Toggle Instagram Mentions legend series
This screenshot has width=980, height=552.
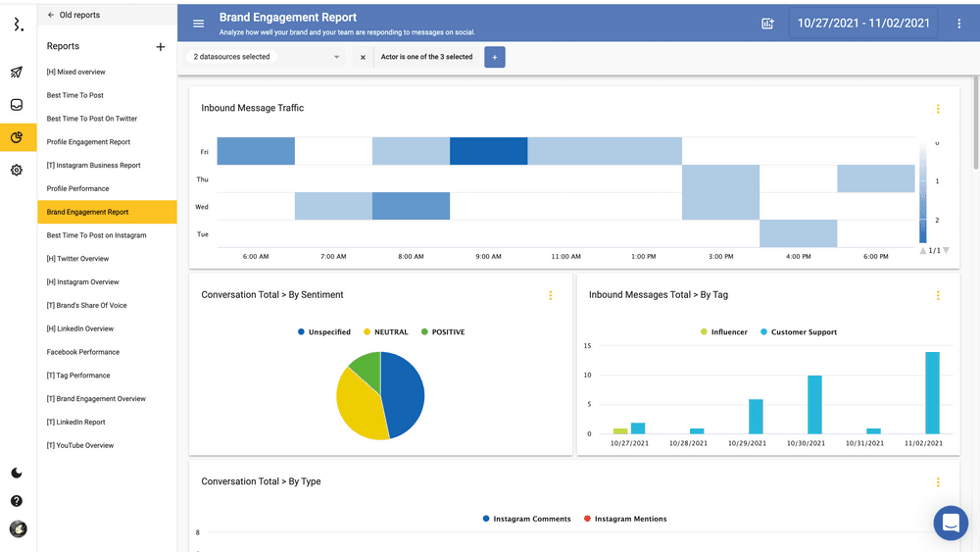click(624, 519)
